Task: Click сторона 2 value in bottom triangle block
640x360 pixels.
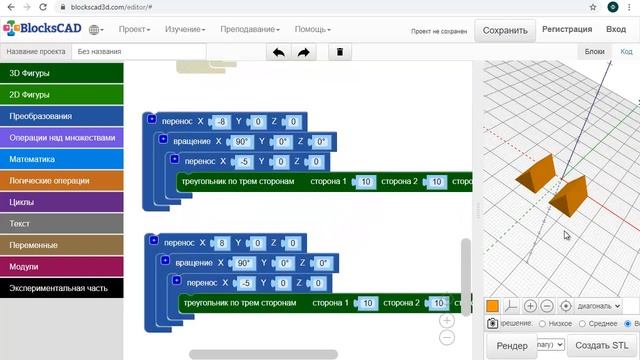Action: [x=439, y=303]
